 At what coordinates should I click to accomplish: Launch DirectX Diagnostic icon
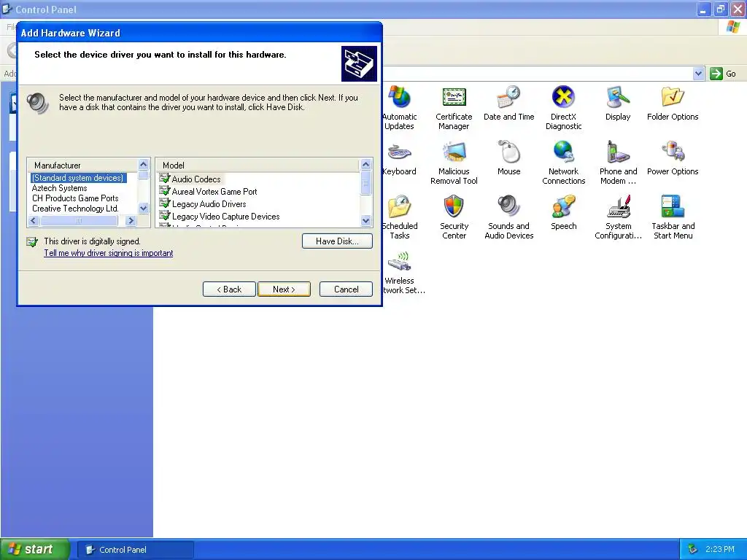(x=564, y=98)
